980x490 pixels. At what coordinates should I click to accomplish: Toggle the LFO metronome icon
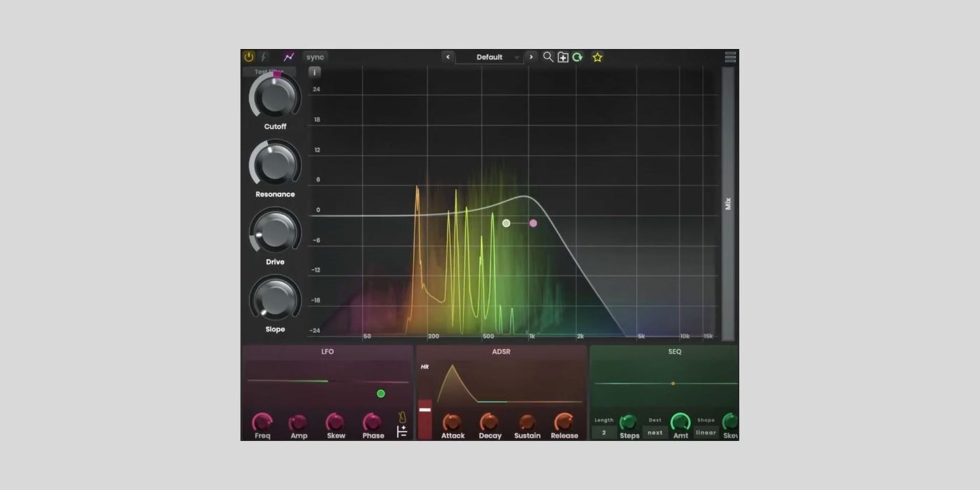[x=402, y=417]
